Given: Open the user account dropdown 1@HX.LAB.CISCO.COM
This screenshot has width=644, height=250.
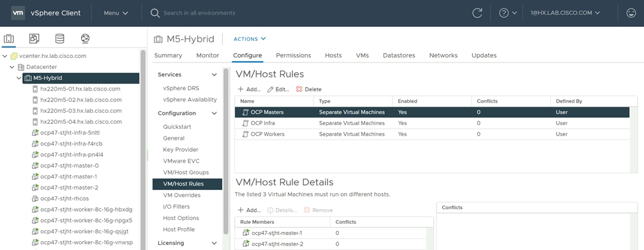Looking at the screenshot, I should pyautogui.click(x=565, y=13).
